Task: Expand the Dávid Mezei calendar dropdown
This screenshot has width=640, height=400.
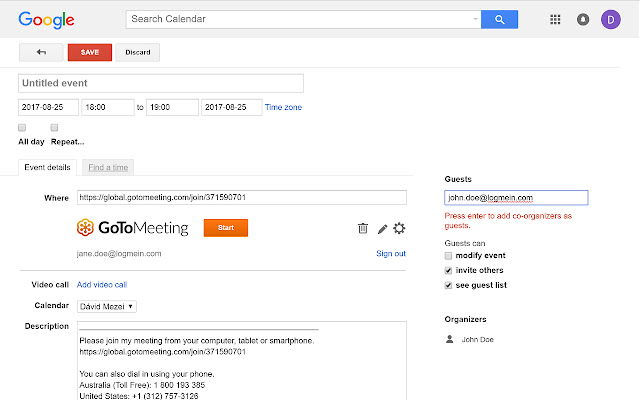Action: [x=107, y=306]
